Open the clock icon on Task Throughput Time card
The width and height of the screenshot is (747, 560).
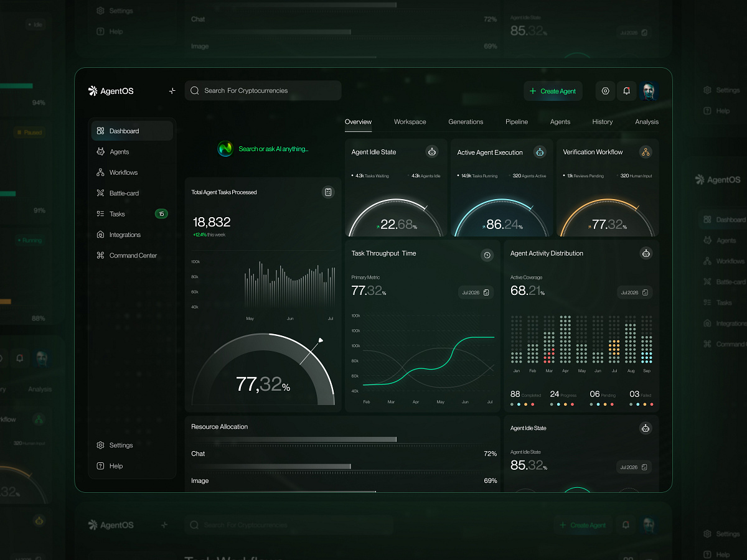click(487, 255)
